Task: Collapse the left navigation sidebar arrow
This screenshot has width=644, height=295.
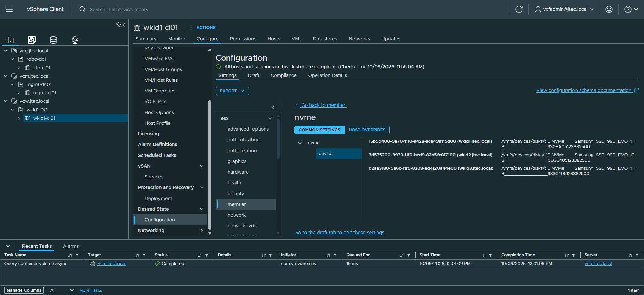Action: click(x=124, y=25)
